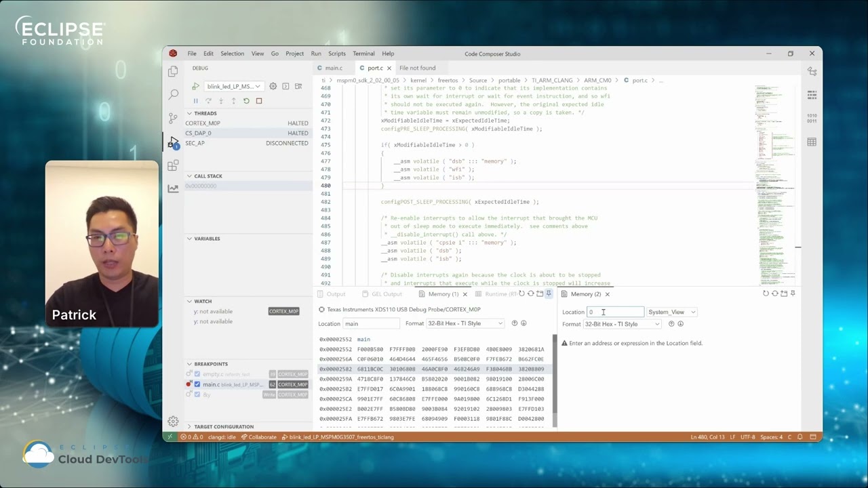Click the Location field in Memory (2)

click(x=615, y=312)
